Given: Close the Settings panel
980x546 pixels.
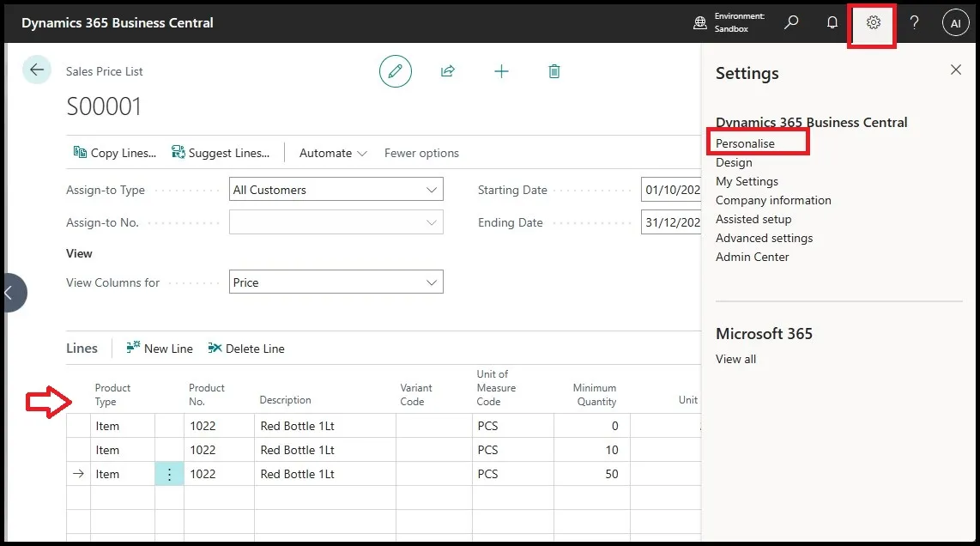Looking at the screenshot, I should [x=956, y=70].
